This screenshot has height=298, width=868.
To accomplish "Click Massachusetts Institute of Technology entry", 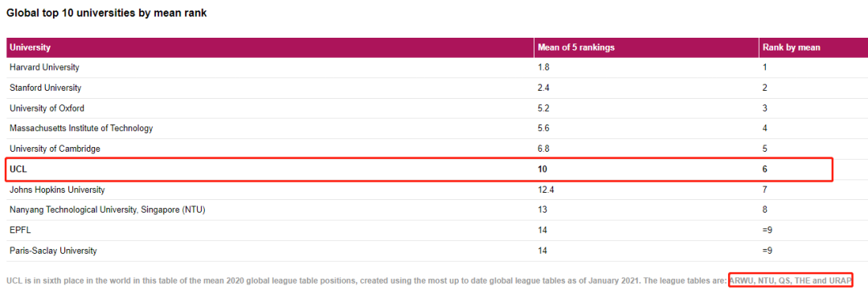I will pyautogui.click(x=81, y=129).
